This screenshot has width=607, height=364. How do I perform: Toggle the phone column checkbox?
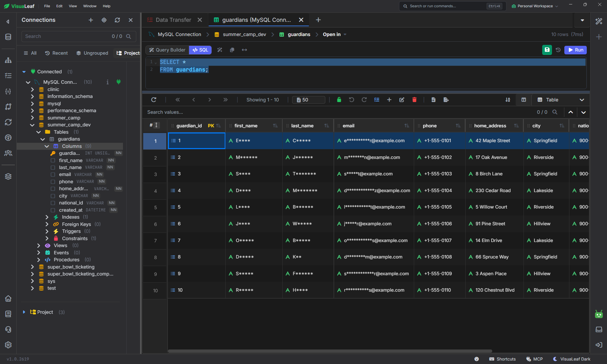point(53,182)
